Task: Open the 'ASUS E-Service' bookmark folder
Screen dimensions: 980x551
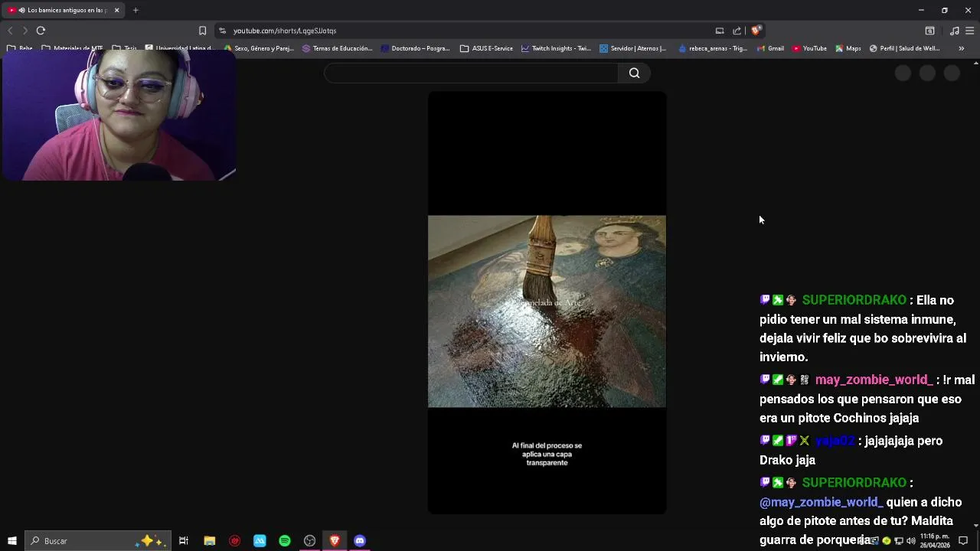Action: pos(486,48)
